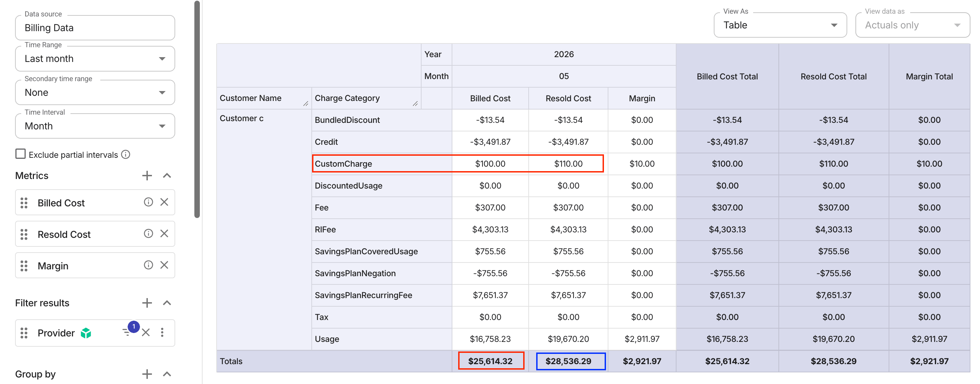Open the Secondary time range dropdown

point(95,92)
